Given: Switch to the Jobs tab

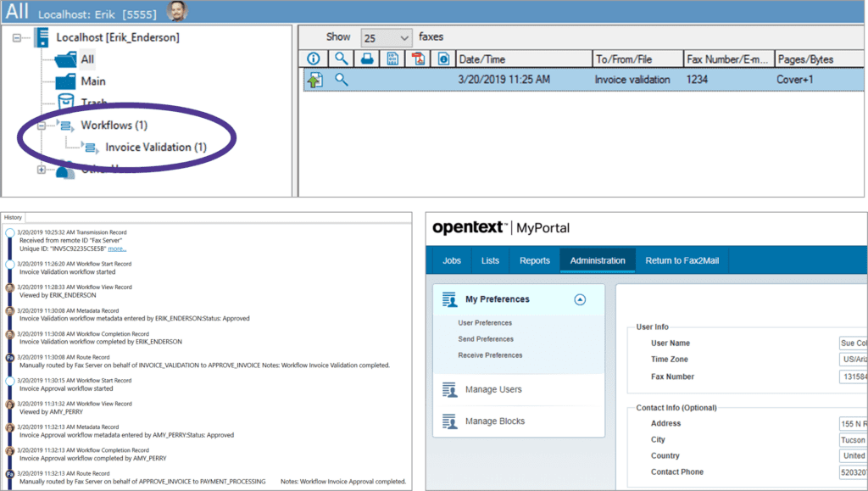Looking at the screenshot, I should pyautogui.click(x=451, y=260).
